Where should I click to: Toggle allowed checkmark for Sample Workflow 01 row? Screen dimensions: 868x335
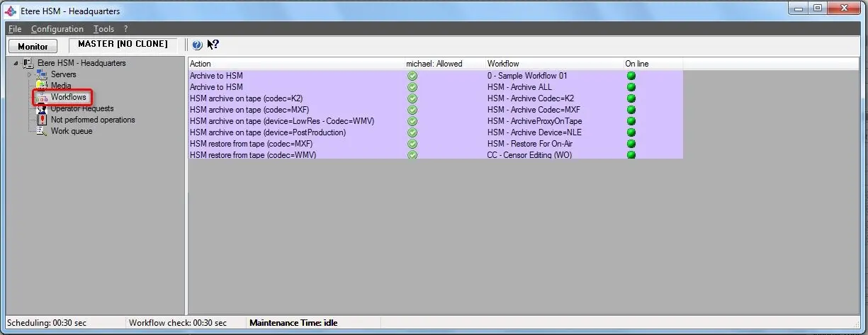(412, 76)
